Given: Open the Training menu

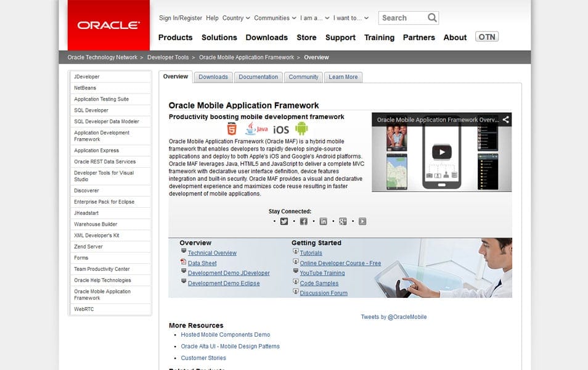Looking at the screenshot, I should tap(379, 38).
